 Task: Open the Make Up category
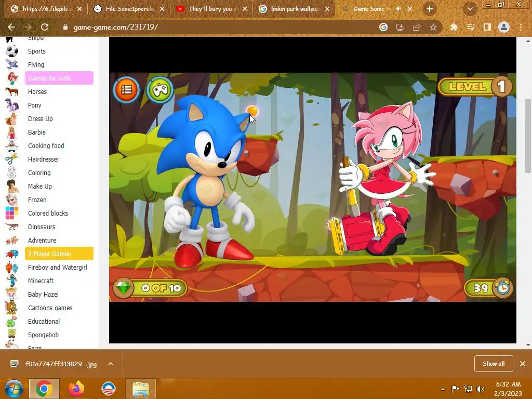[x=40, y=187]
